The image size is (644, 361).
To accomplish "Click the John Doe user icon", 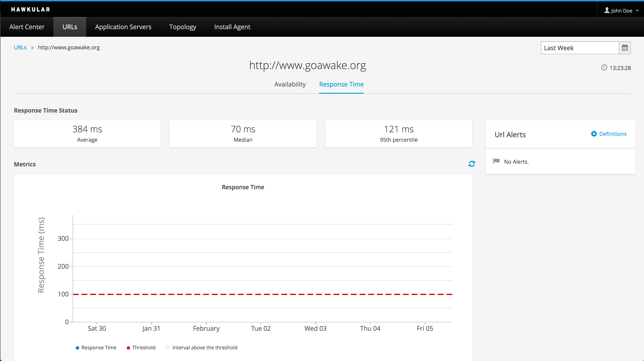I will click(x=607, y=10).
